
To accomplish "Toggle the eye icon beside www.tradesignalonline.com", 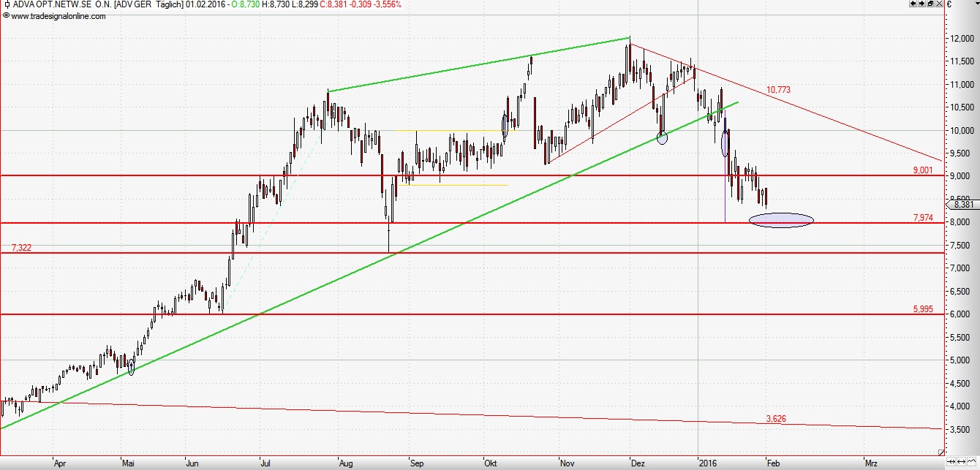I will [6, 15].
